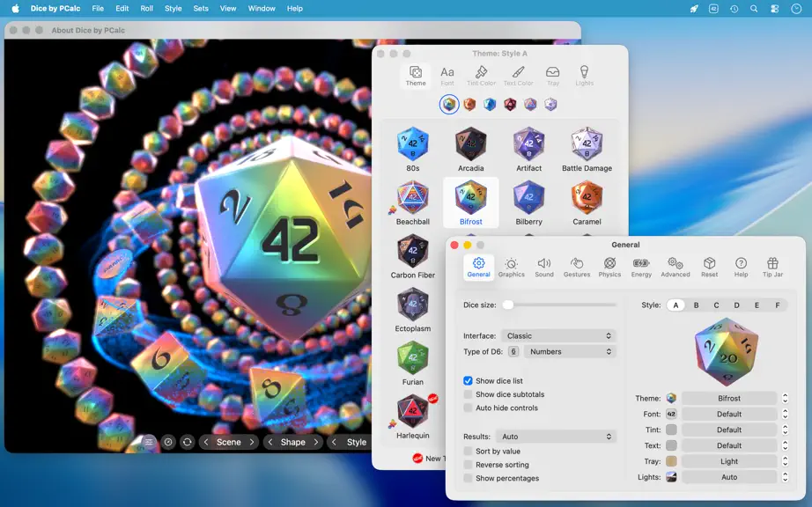Viewport: 812px width, 507px height.
Task: Open the Theme tab in Theme window
Action: (416, 76)
